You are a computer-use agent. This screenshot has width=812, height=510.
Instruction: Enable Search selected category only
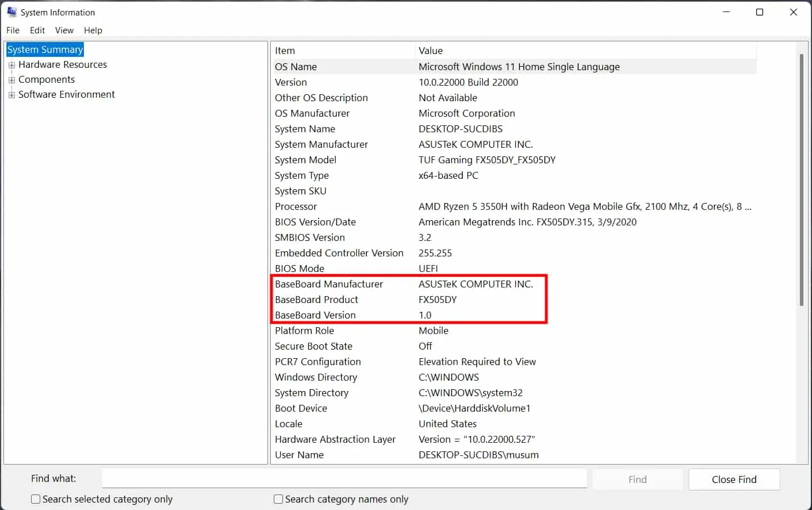pyautogui.click(x=35, y=499)
